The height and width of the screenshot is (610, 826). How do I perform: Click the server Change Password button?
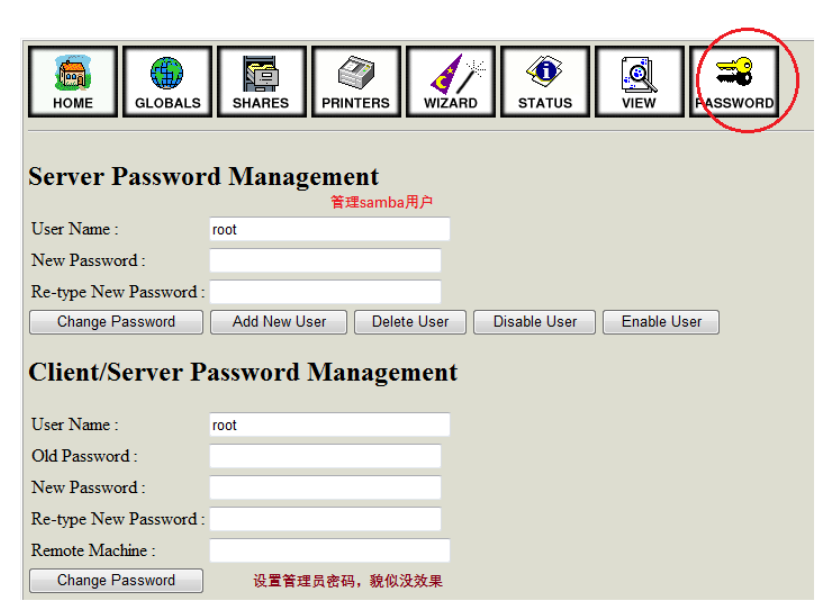(x=116, y=322)
